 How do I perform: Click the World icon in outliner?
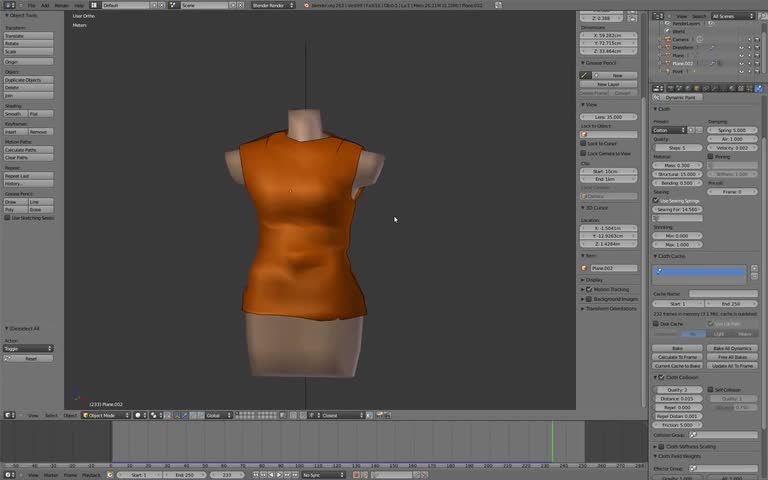pos(668,31)
